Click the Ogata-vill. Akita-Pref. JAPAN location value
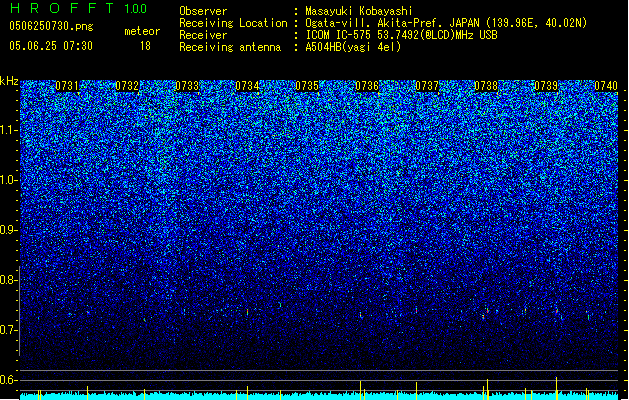Viewport: 629px width, 400px height. point(446,23)
